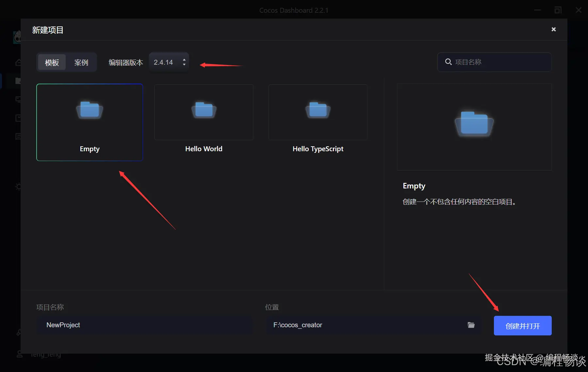This screenshot has width=588, height=372.
Task: Click the 创建并打开 button
Action: pyautogui.click(x=523, y=326)
